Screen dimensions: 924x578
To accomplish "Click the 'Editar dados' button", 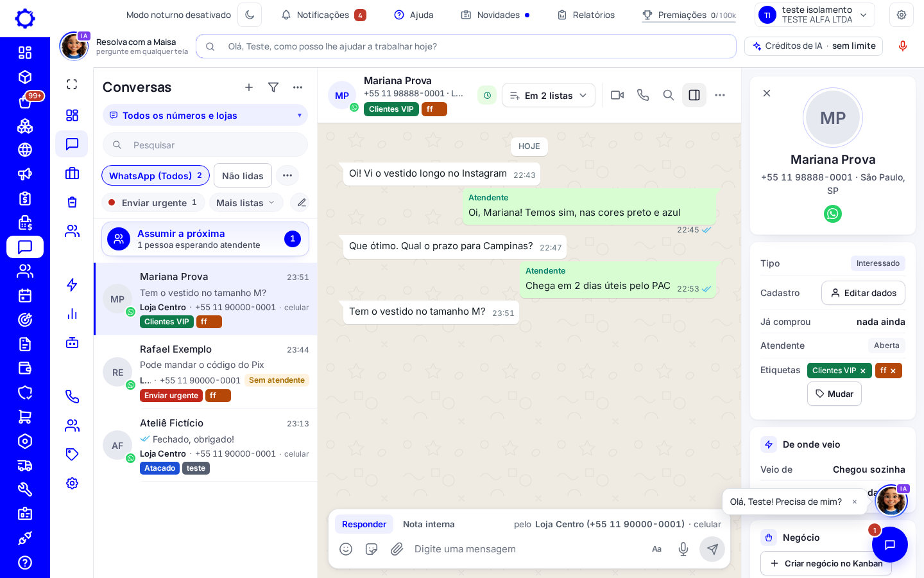I will pyautogui.click(x=863, y=293).
